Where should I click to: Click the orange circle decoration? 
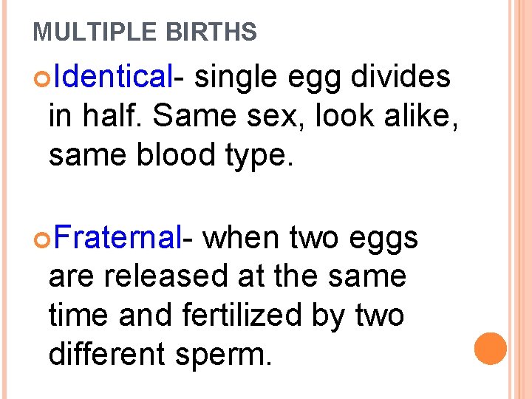point(491,349)
